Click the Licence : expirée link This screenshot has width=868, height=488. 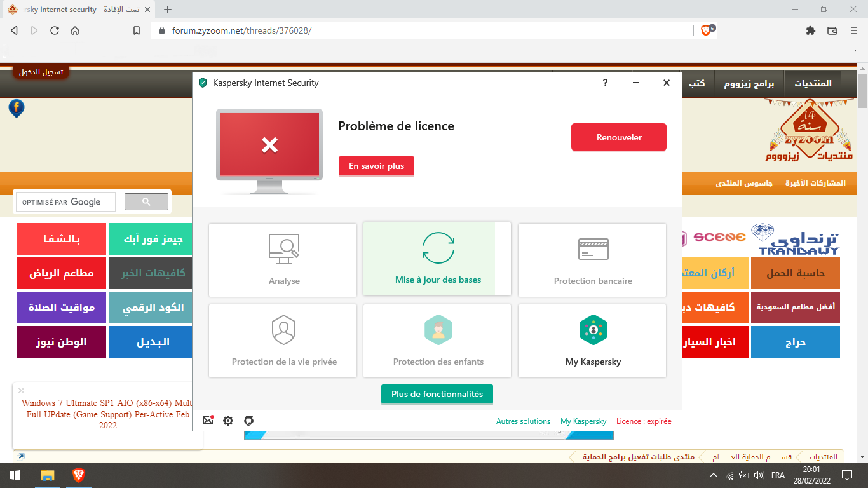[x=644, y=421]
